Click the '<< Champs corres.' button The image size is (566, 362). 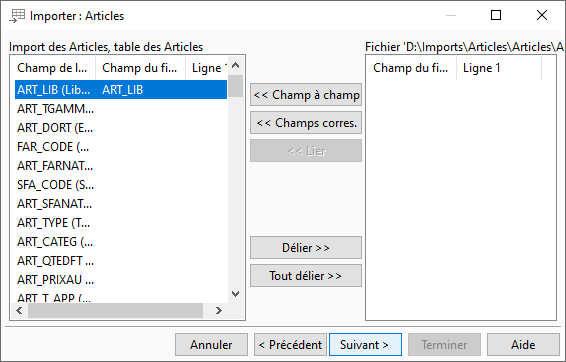click(x=306, y=123)
